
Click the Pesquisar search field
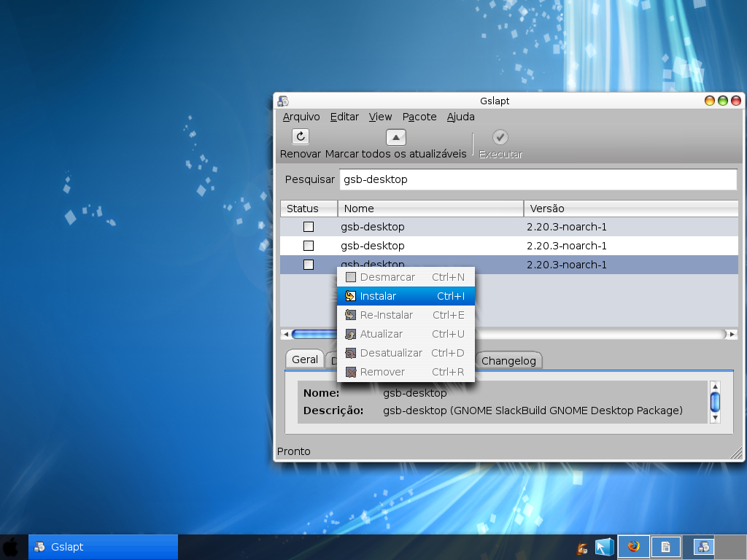(538, 179)
